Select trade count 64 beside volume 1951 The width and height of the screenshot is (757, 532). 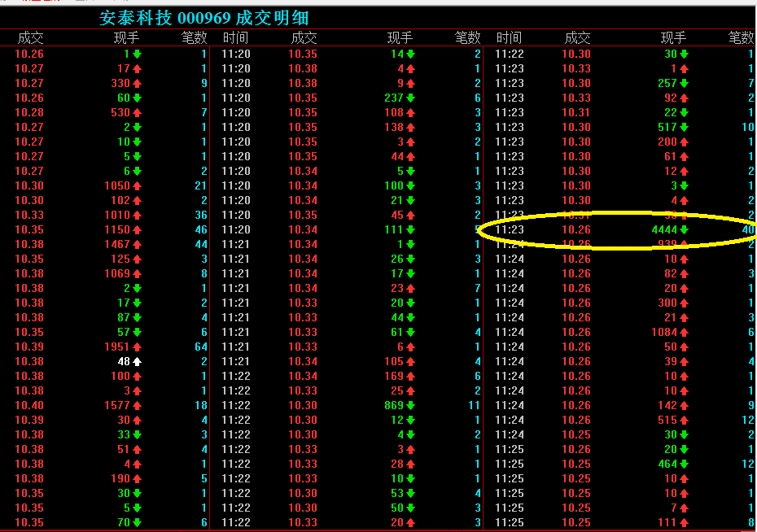tap(201, 347)
